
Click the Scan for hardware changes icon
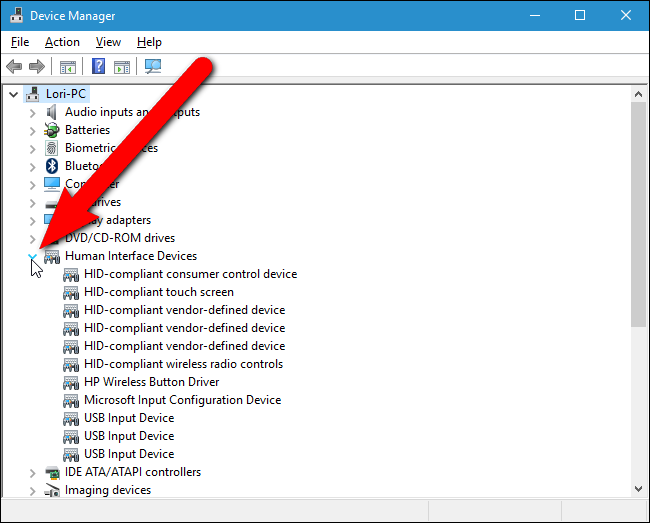[153, 67]
